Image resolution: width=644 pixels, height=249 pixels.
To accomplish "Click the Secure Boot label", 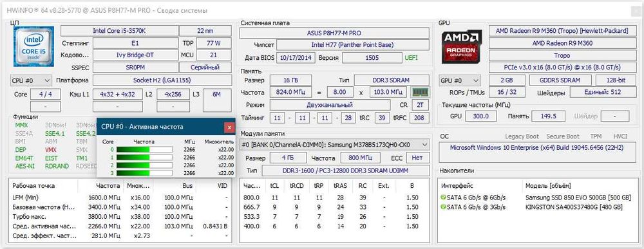I will pyautogui.click(x=563, y=136).
